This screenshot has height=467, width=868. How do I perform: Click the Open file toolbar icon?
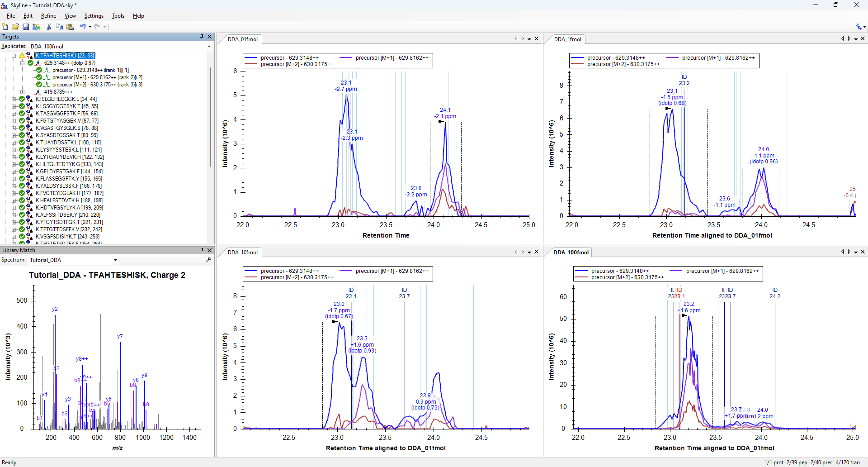[15, 27]
